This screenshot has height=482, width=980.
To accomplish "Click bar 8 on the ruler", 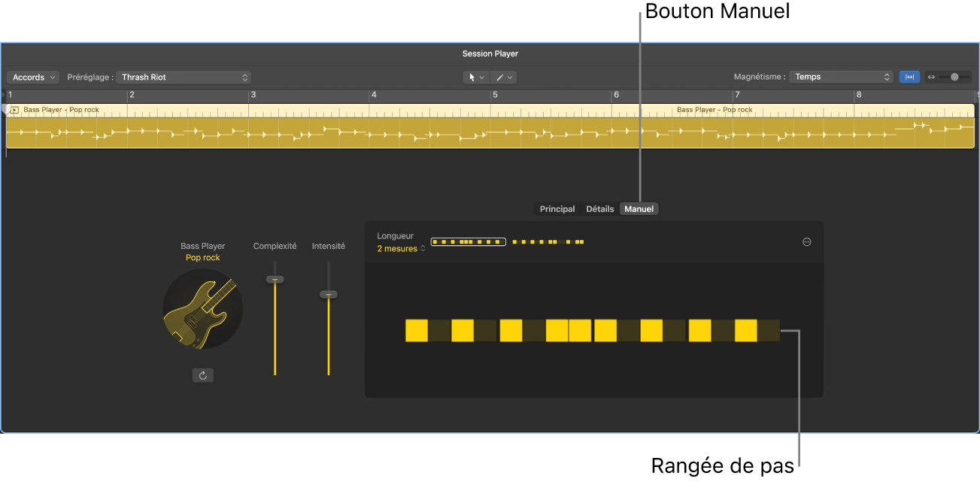I will [x=858, y=95].
